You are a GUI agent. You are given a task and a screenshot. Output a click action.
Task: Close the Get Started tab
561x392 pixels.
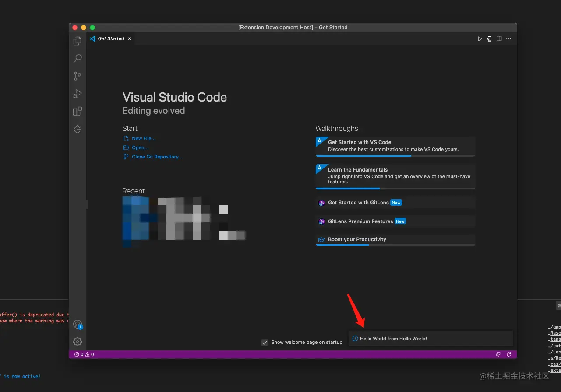(x=129, y=39)
